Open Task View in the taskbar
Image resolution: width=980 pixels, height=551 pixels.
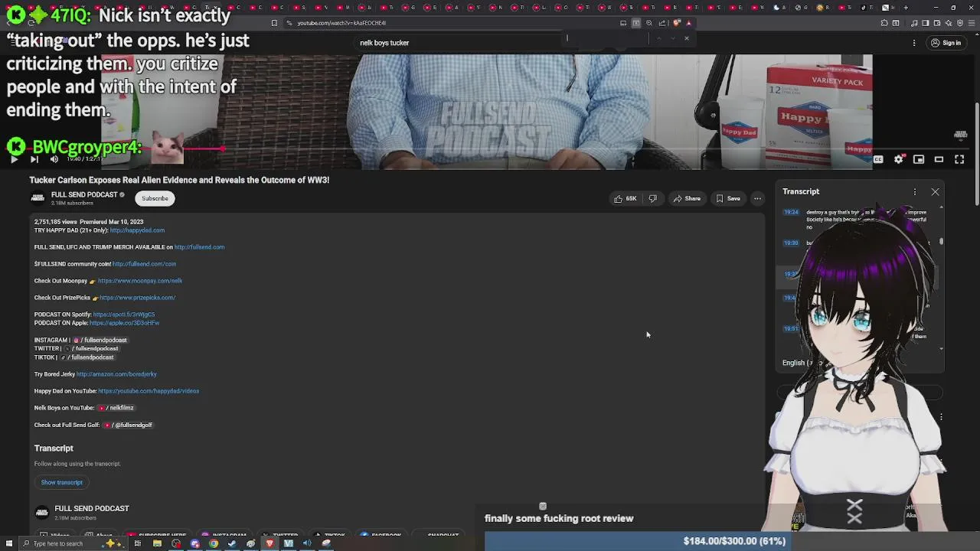tap(138, 544)
